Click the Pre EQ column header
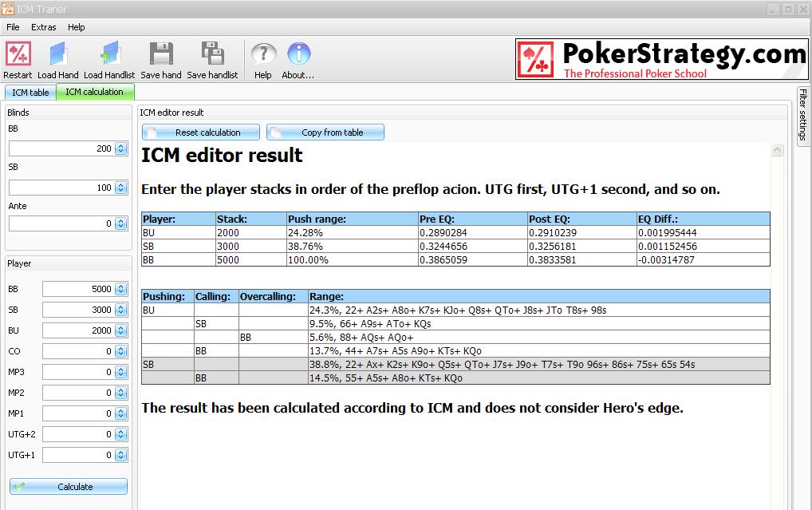The width and height of the screenshot is (812, 510). click(473, 219)
